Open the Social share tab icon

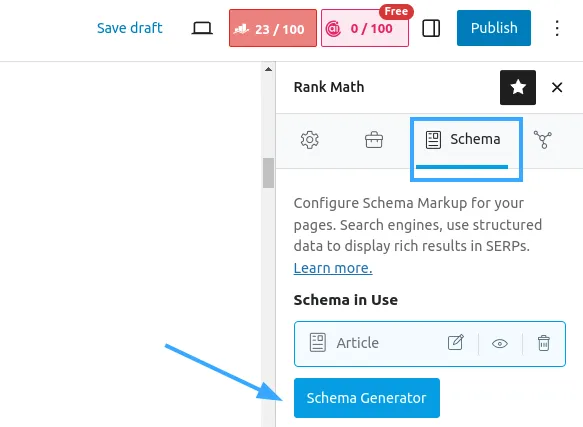click(542, 140)
